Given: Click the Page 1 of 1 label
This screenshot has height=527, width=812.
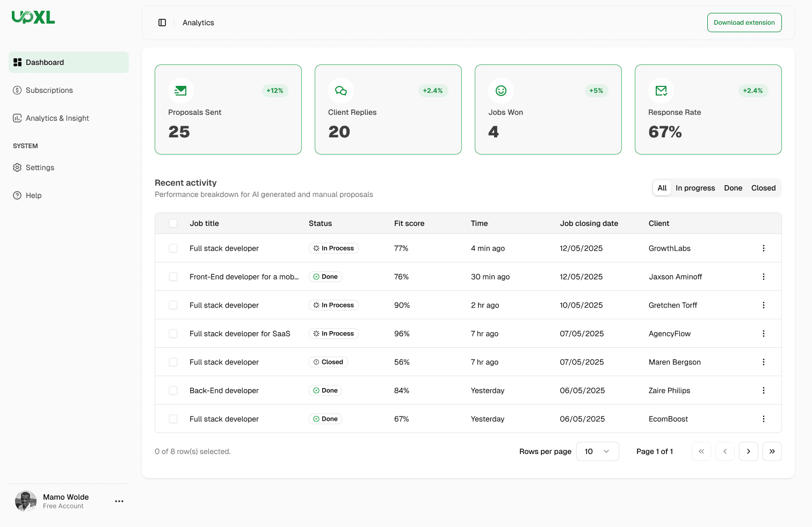Looking at the screenshot, I should pos(655,451).
